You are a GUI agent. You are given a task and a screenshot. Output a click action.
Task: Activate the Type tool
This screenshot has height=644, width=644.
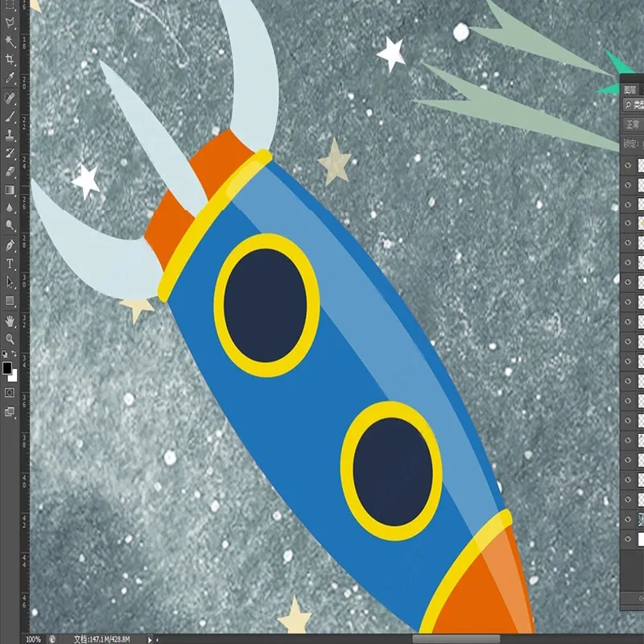(x=10, y=264)
